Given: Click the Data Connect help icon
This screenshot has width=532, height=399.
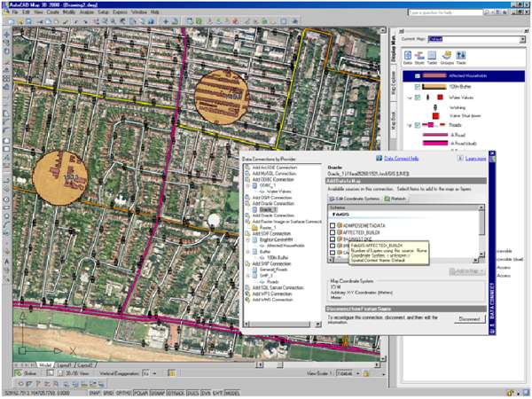Looking at the screenshot, I should click(379, 159).
